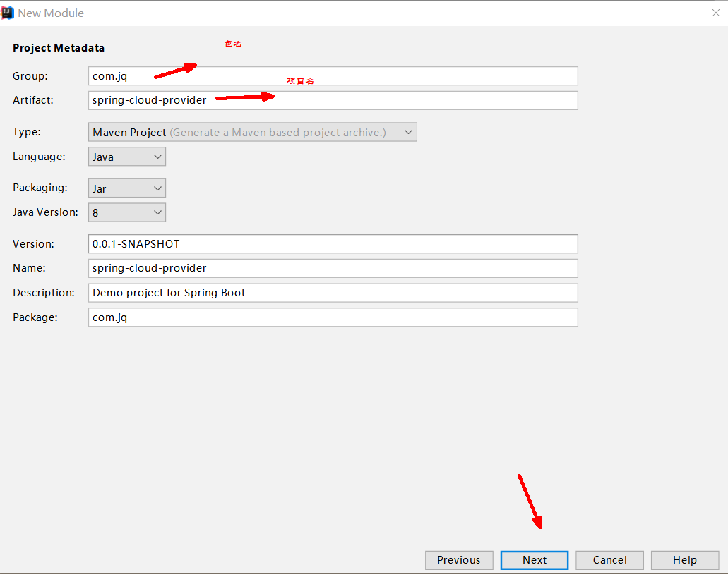Click the Type: label
Viewport: 728px width, 575px height.
[x=26, y=132]
